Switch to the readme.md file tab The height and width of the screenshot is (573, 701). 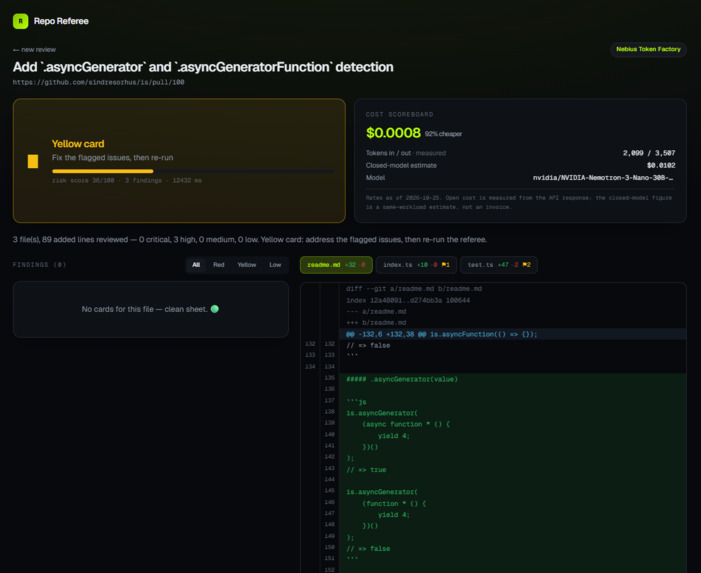(336, 265)
